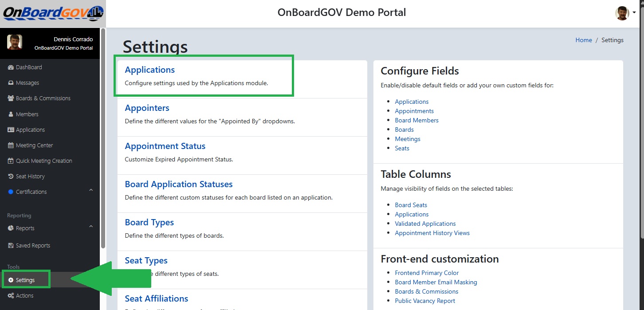644x310 pixels.
Task: Click the Saved Reports disk icon
Action: click(x=11, y=246)
